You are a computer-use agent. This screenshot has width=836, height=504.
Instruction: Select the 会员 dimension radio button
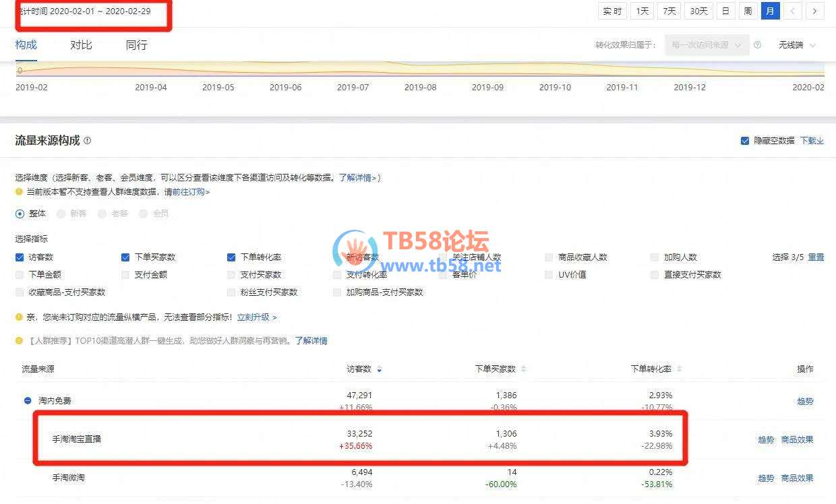coord(143,214)
